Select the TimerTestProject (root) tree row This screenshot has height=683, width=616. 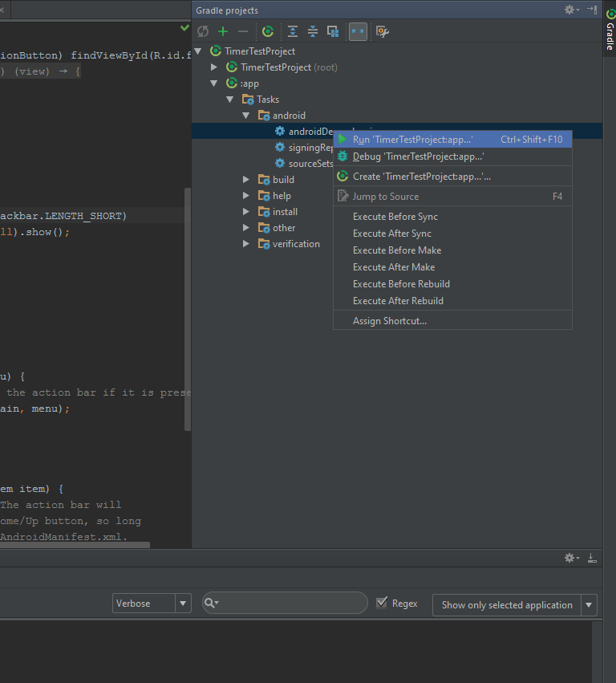pos(397,67)
